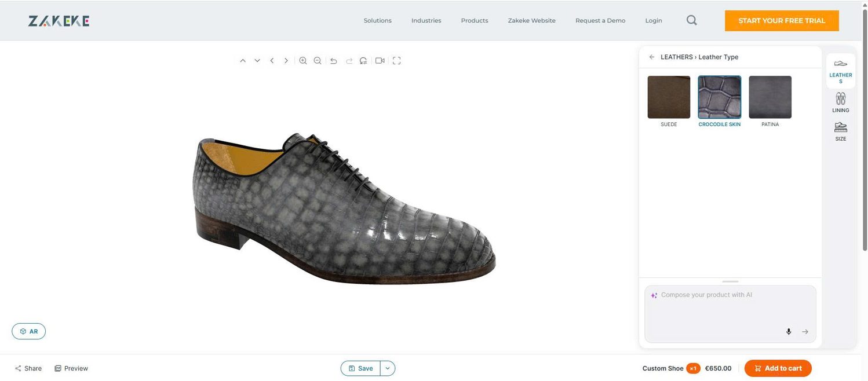This screenshot has height=381, width=868.
Task: Open the LEATHERS step in the sidebar
Action: (841, 71)
